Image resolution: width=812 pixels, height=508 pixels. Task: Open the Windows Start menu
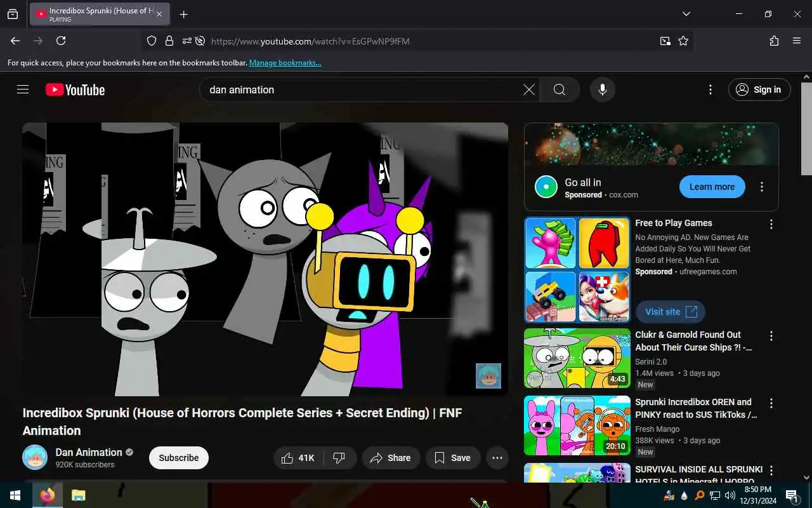[x=15, y=495]
